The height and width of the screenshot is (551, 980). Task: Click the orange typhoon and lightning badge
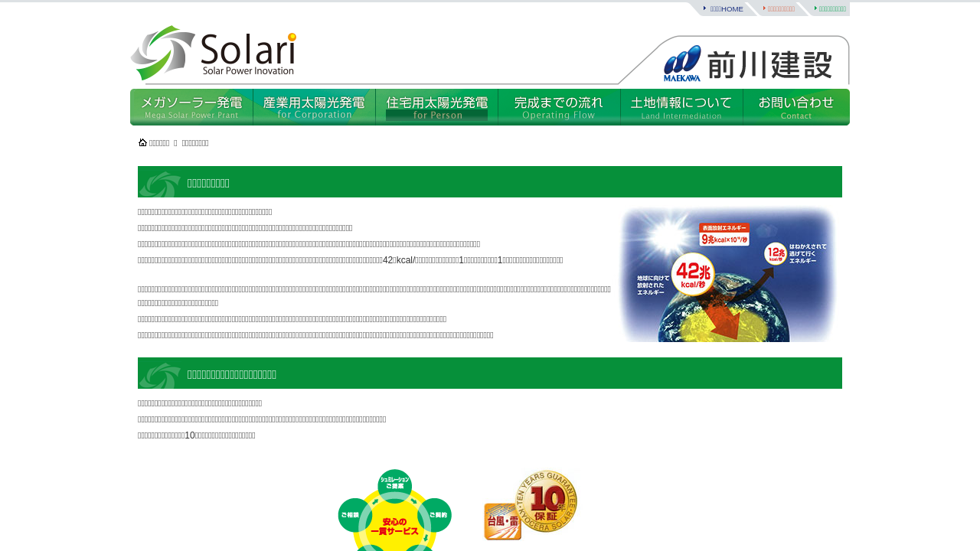[x=502, y=521]
